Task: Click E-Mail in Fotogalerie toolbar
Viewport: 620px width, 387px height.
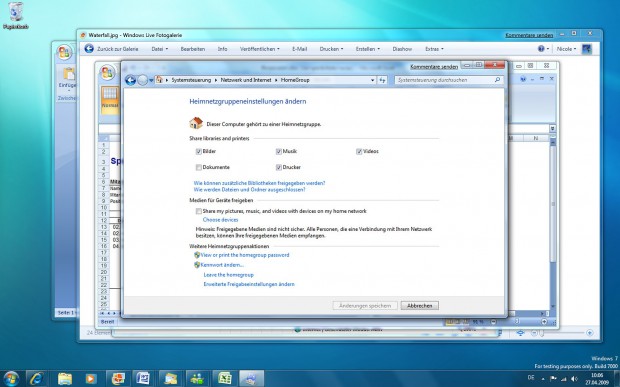Action: 299,49
